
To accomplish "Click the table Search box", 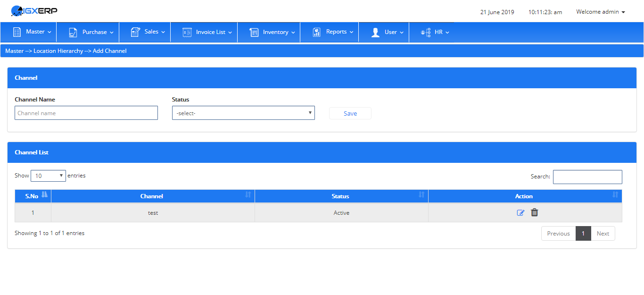I will (x=587, y=177).
